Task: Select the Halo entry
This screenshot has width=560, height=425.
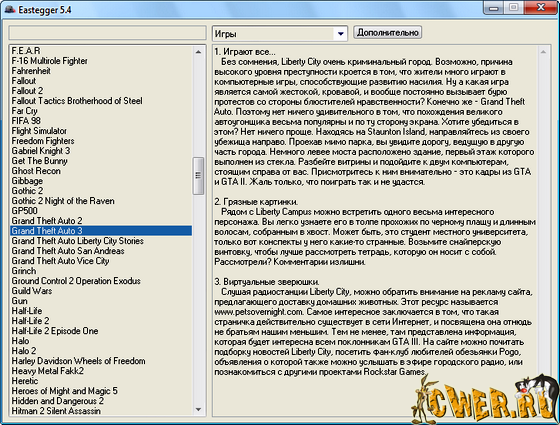Action: 101,341
